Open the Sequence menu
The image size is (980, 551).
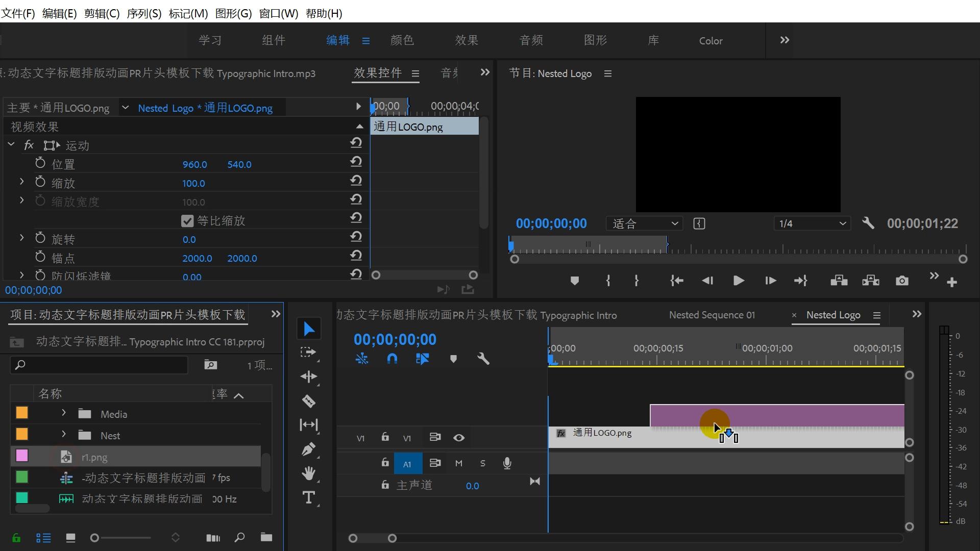click(144, 13)
